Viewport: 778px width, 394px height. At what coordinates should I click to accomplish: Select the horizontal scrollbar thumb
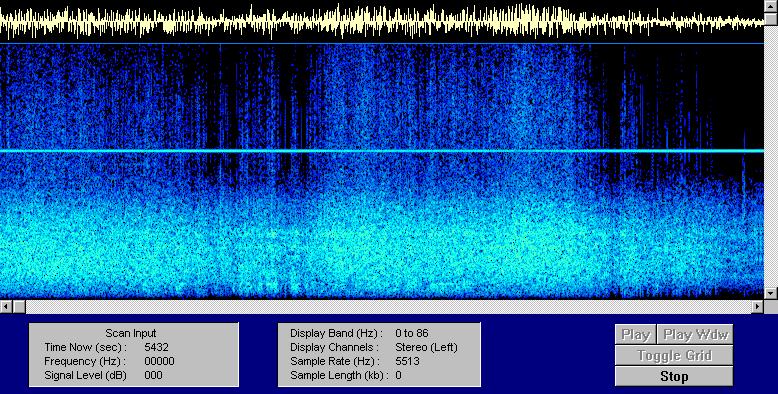[19, 307]
